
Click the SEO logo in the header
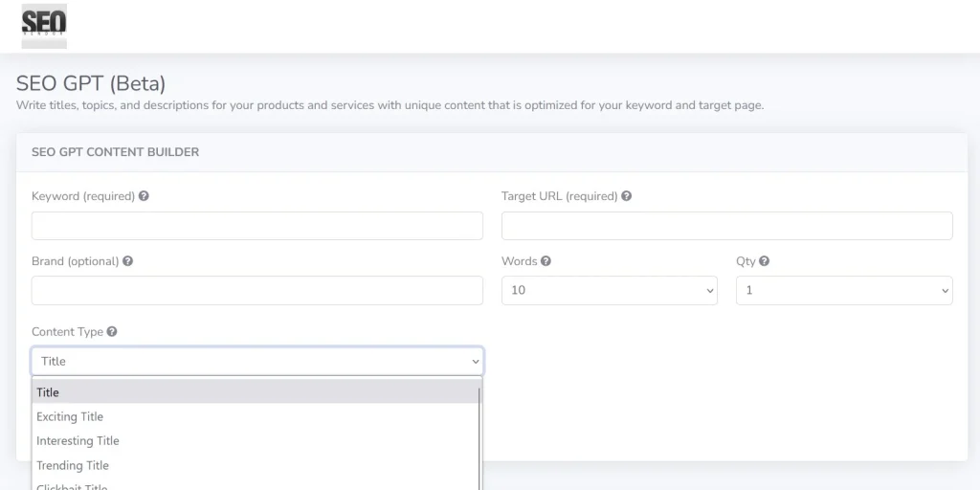pos(44,26)
